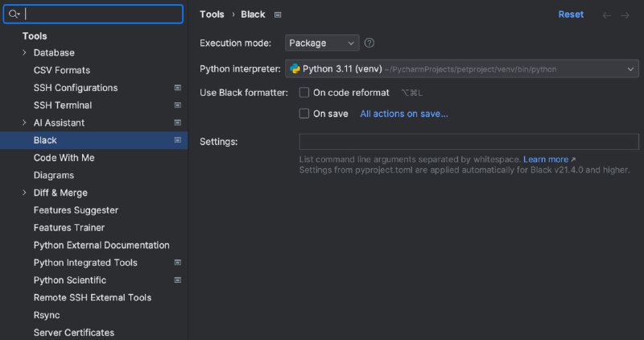The width and height of the screenshot is (644, 340).
Task: Open SSH Terminal settings
Action: [x=63, y=106]
